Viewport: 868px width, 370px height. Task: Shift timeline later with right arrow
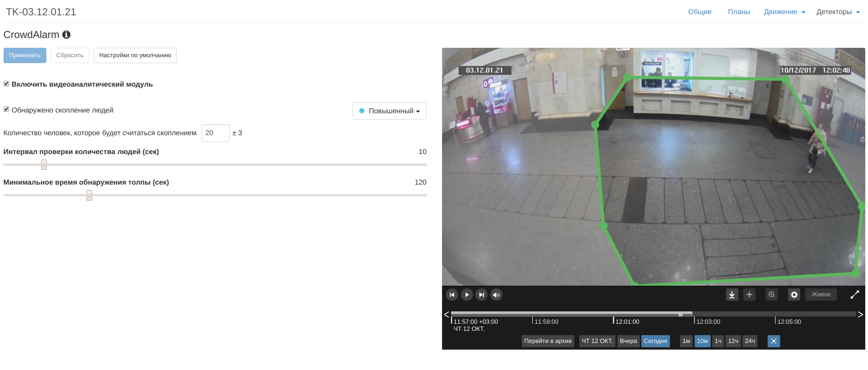[861, 314]
